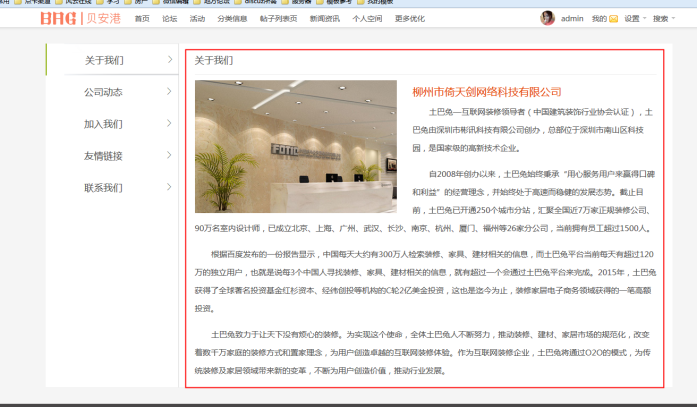The height and width of the screenshot is (407, 697).
Task: Open the 新闻资讯 navigation item
Action: coord(324,19)
